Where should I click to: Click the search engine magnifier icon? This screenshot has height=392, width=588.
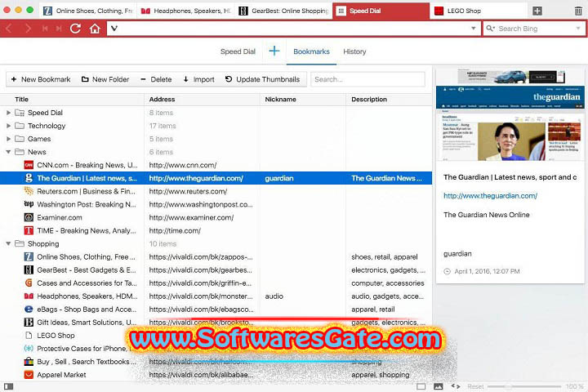(x=490, y=29)
